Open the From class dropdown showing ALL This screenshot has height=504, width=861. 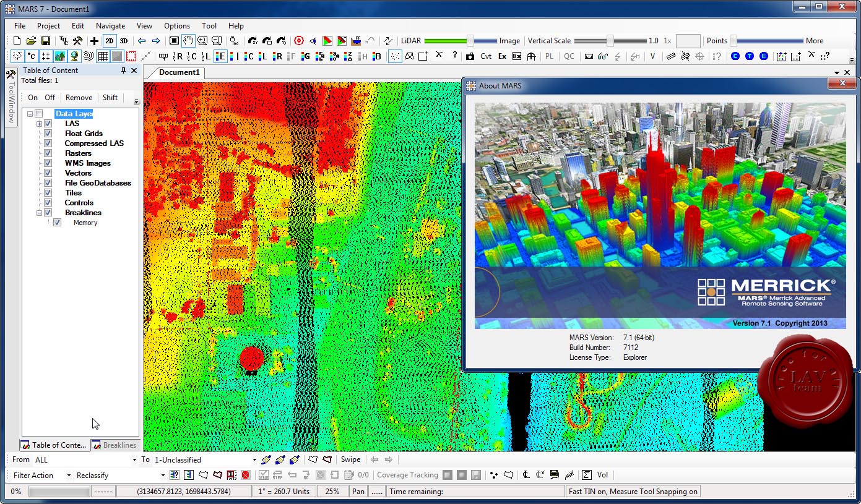(x=134, y=460)
